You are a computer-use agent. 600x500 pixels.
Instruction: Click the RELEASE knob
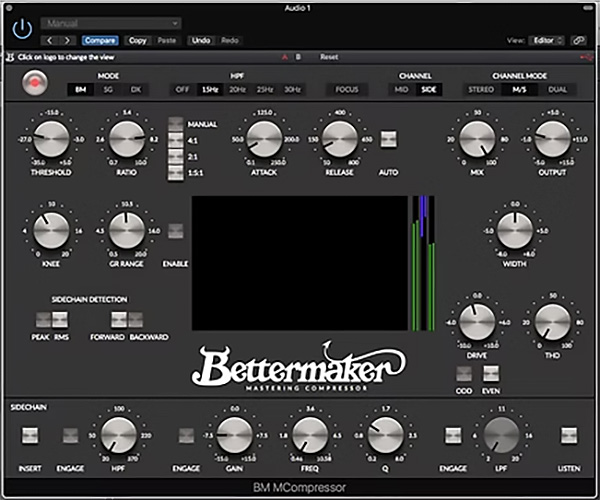coord(339,139)
